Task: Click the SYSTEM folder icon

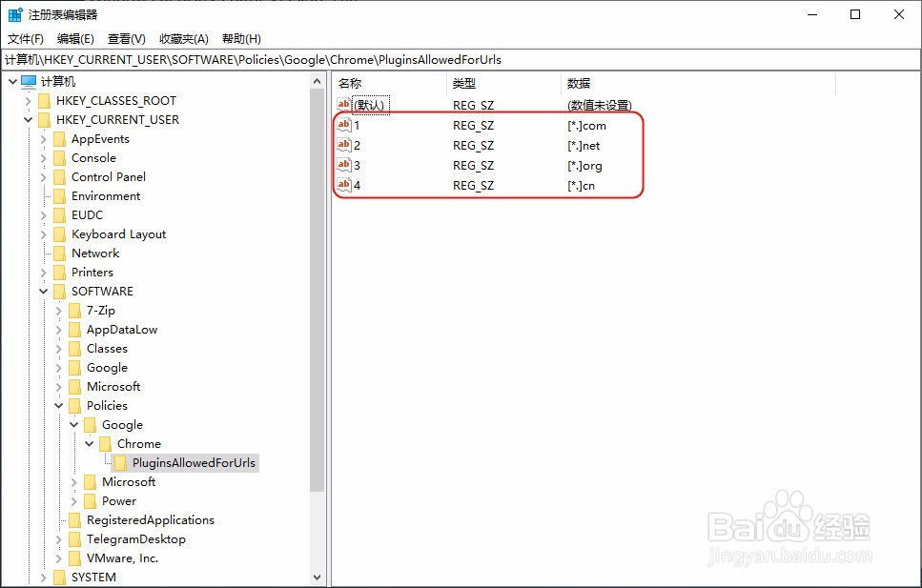Action: point(59,577)
